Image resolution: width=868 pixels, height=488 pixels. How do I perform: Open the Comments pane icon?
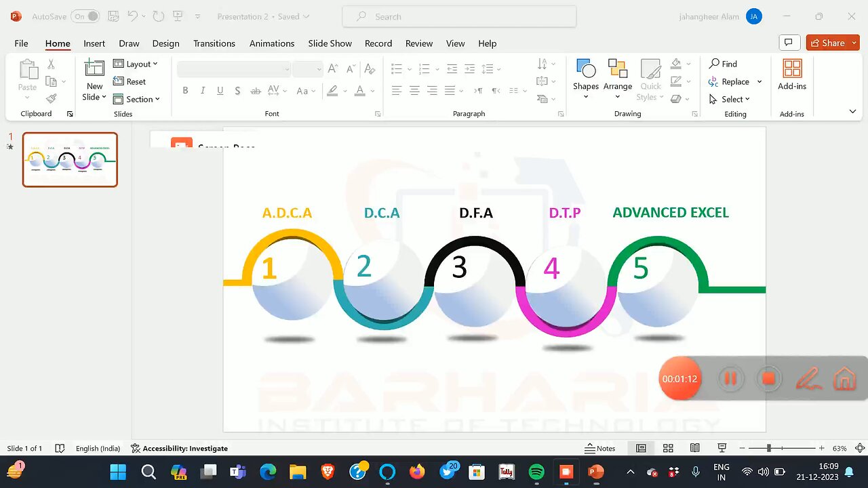click(x=788, y=43)
